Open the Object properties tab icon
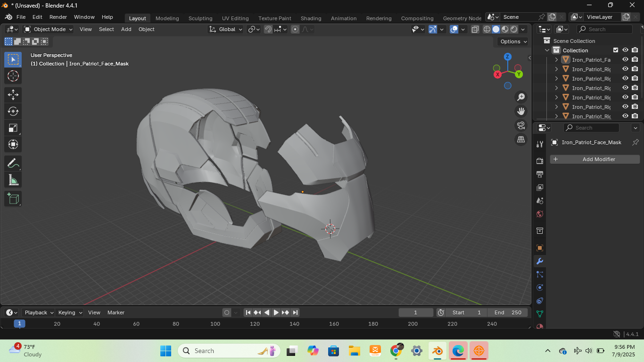The height and width of the screenshot is (362, 644). [540, 248]
